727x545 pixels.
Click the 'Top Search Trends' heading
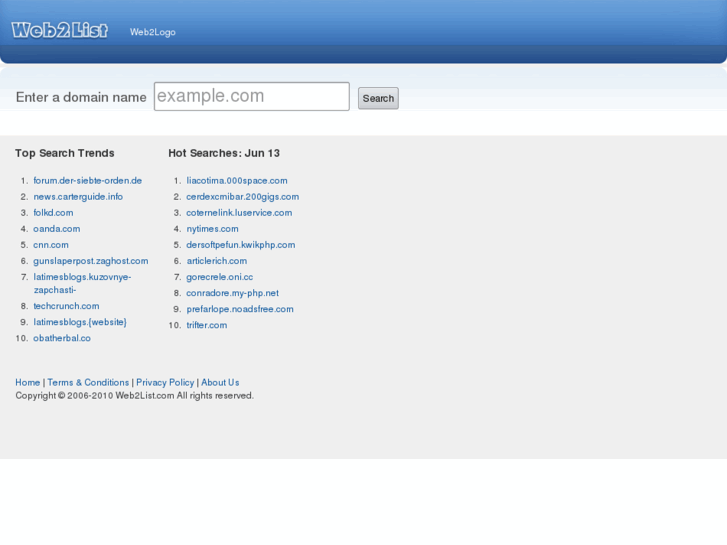[64, 153]
